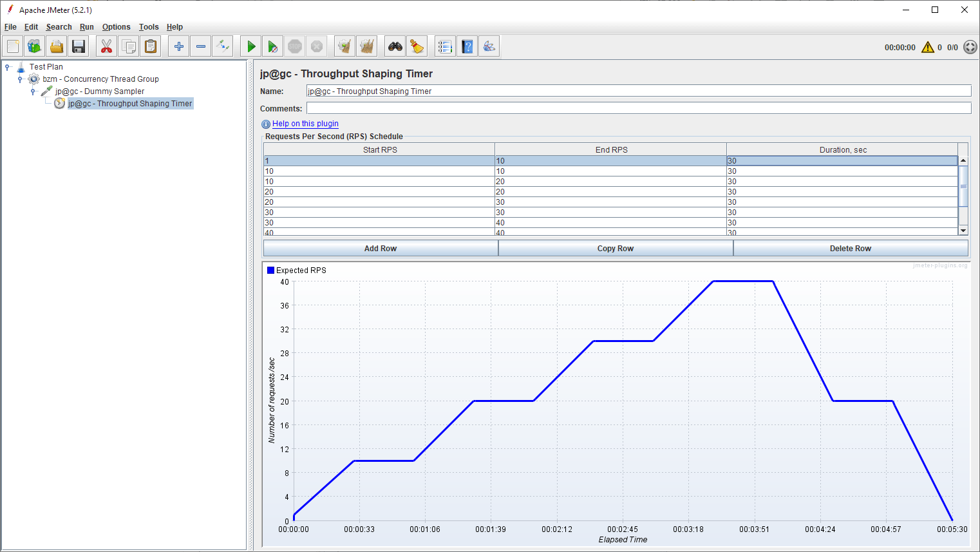
Task: Save the test plan with floppy icon
Action: tap(79, 46)
